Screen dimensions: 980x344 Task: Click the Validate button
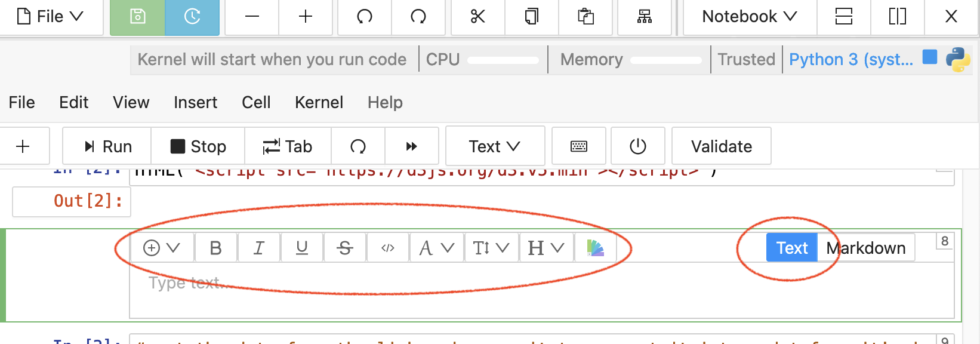tap(721, 146)
